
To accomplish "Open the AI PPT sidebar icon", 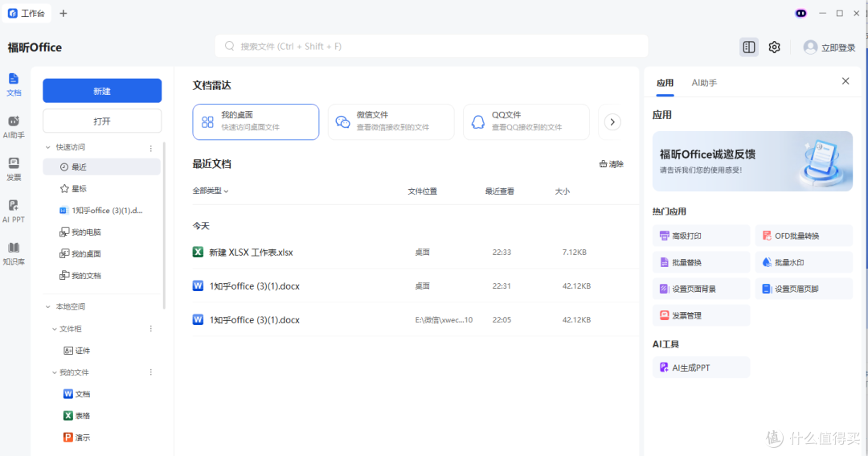I will click(14, 211).
